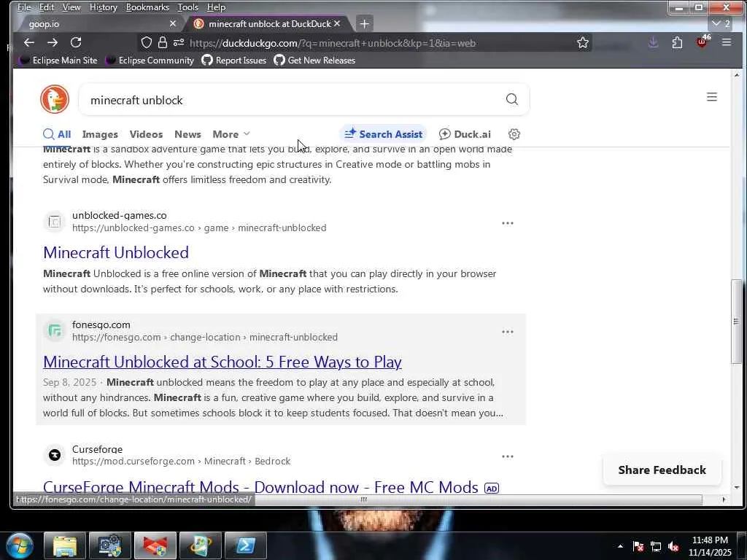747x560 pixels.
Task: Open File Explorer from the taskbar
Action: click(x=65, y=545)
